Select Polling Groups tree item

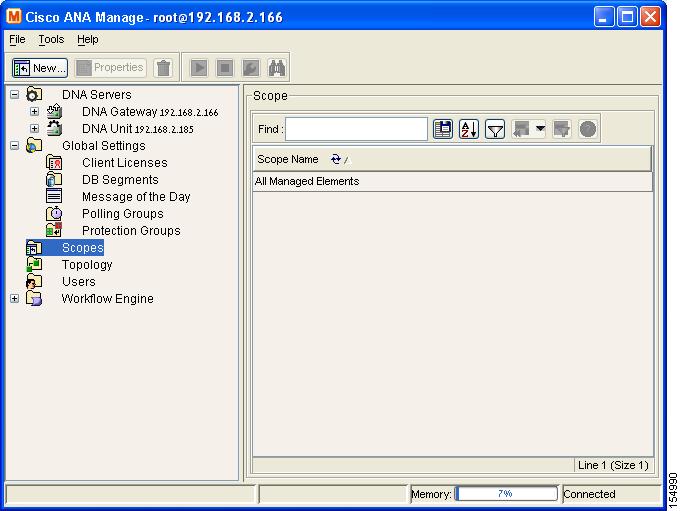[x=123, y=213]
